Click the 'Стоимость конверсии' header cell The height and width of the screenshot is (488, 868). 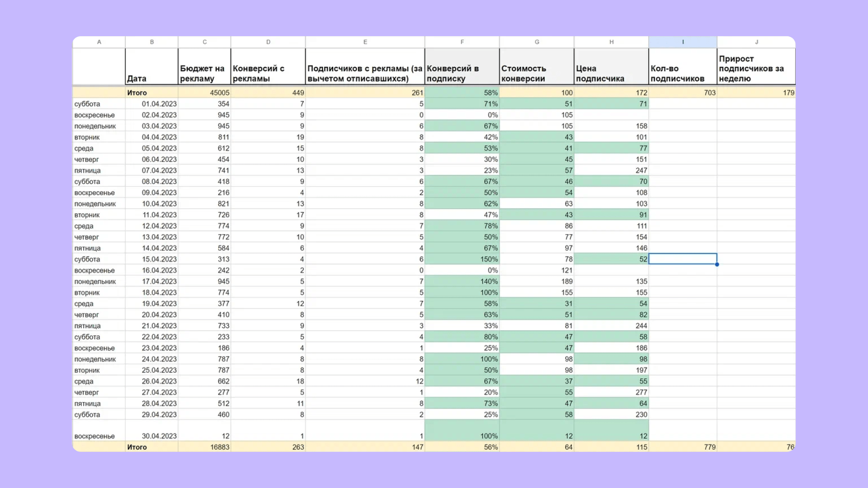click(x=537, y=66)
